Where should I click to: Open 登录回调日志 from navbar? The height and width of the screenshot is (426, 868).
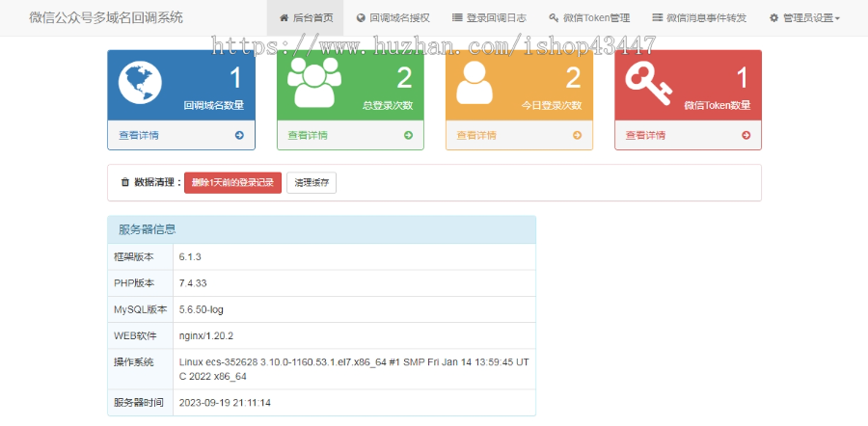(x=489, y=18)
